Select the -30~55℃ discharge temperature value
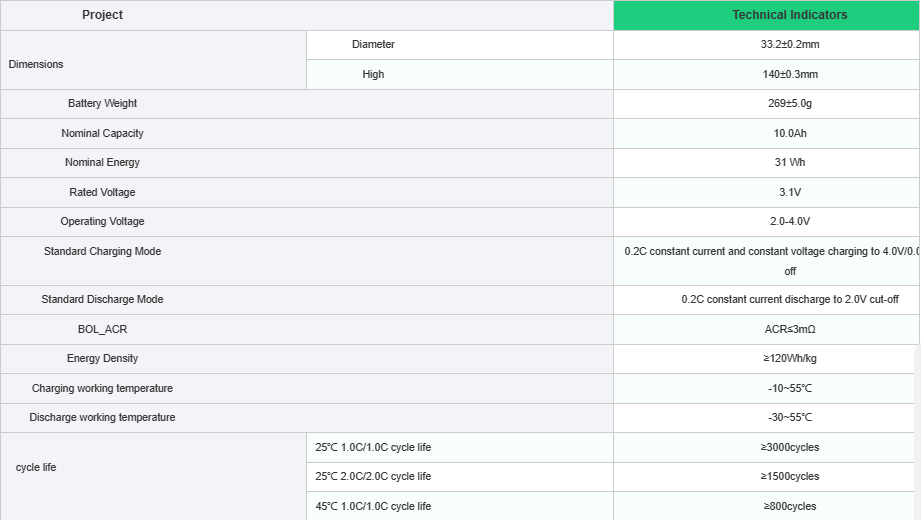 [789, 418]
